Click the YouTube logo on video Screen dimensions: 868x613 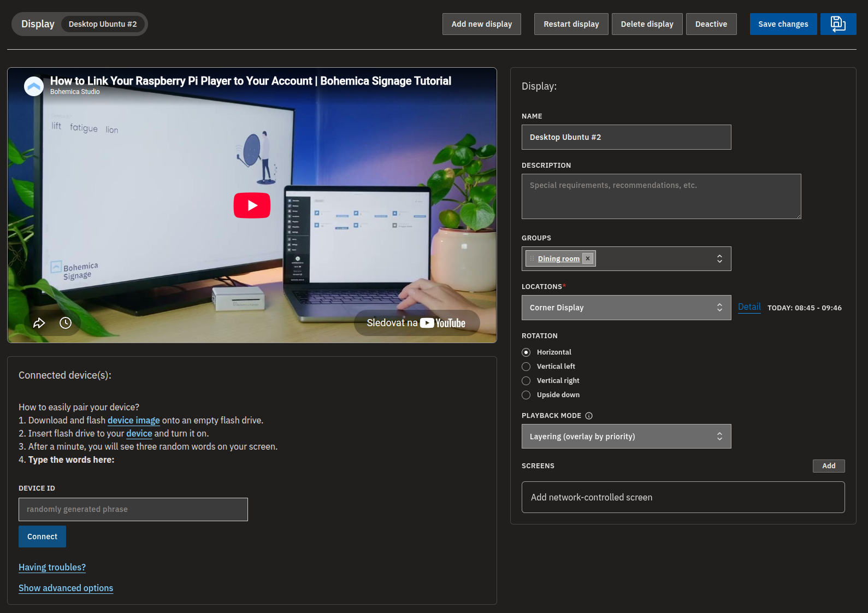point(443,323)
